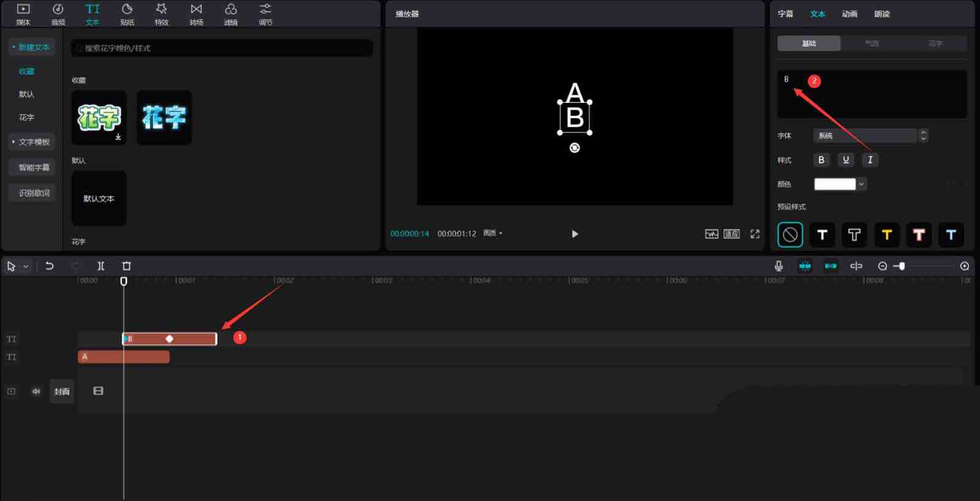Zoom in the timeline
980x501 pixels.
click(x=965, y=266)
